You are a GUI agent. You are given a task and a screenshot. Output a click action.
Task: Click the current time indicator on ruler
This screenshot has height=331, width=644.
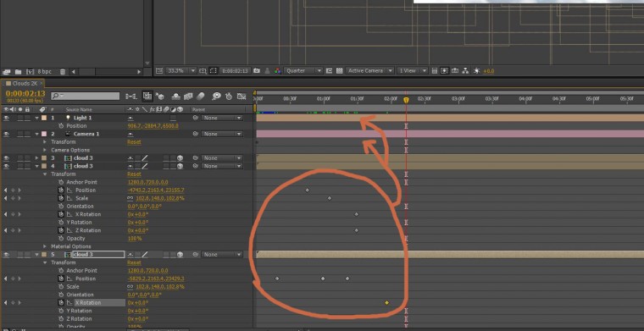(x=406, y=100)
